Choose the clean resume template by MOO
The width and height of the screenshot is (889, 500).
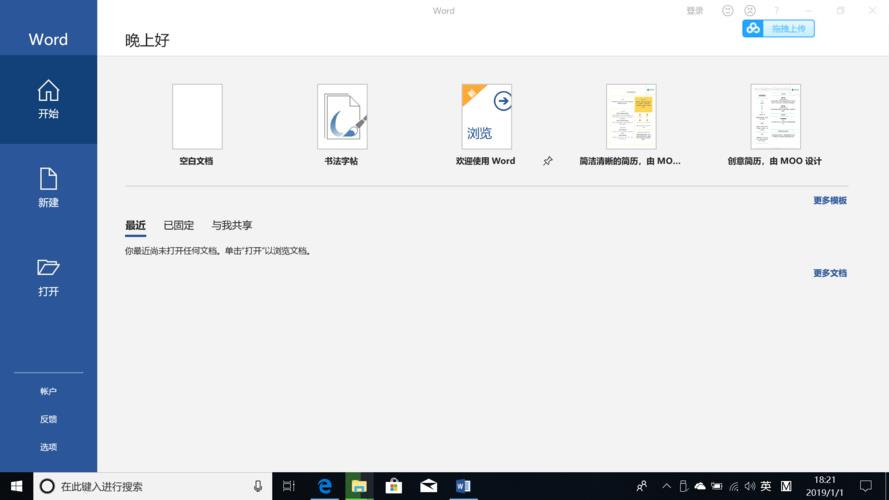630,125
